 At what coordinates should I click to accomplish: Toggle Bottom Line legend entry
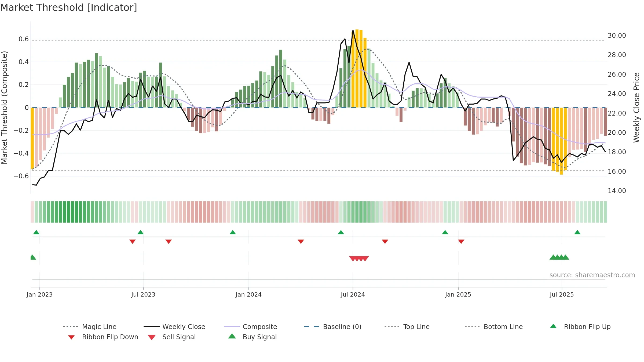pyautogui.click(x=494, y=327)
